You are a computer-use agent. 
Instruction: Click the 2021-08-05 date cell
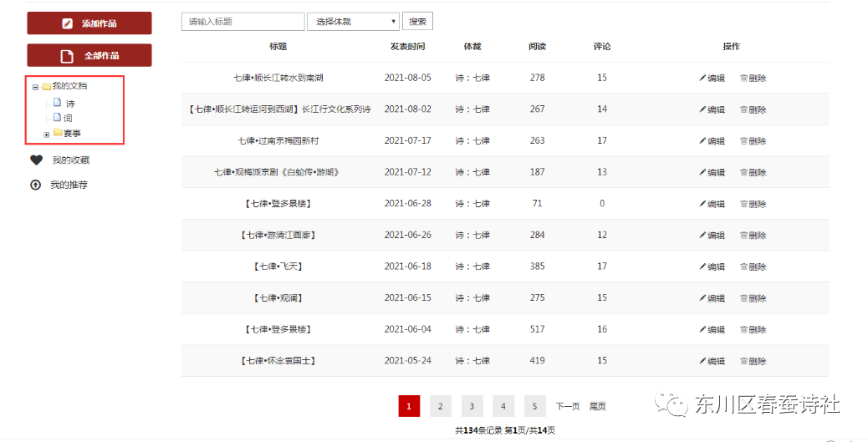407,78
